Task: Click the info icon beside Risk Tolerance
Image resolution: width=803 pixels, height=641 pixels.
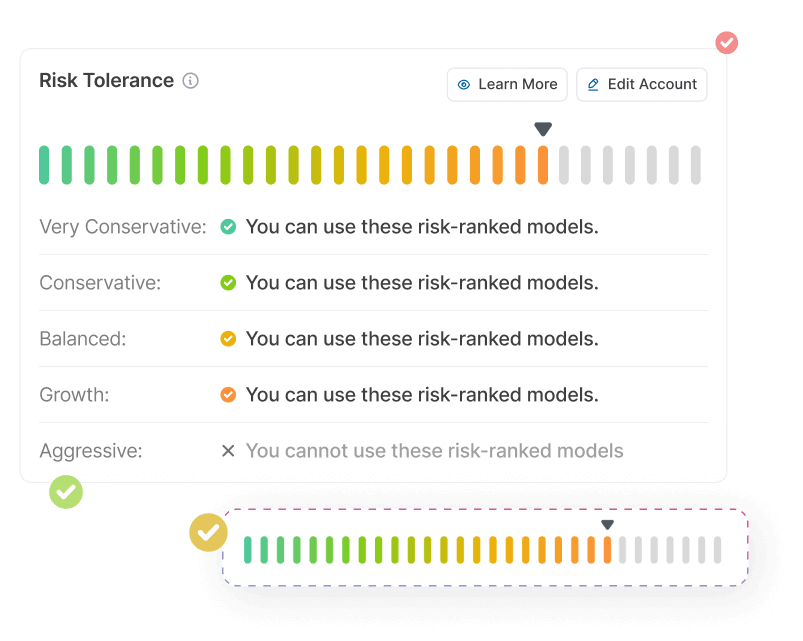Action: click(x=191, y=81)
